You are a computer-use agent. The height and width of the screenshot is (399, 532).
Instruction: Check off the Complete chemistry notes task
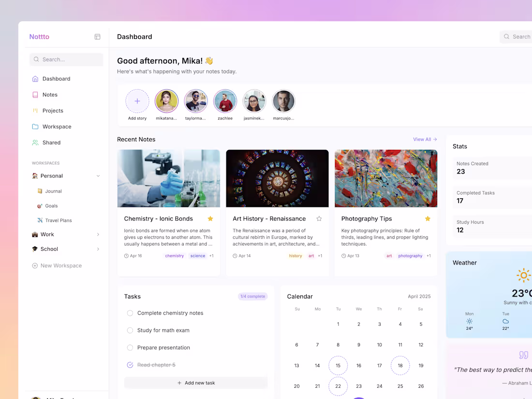pyautogui.click(x=130, y=313)
